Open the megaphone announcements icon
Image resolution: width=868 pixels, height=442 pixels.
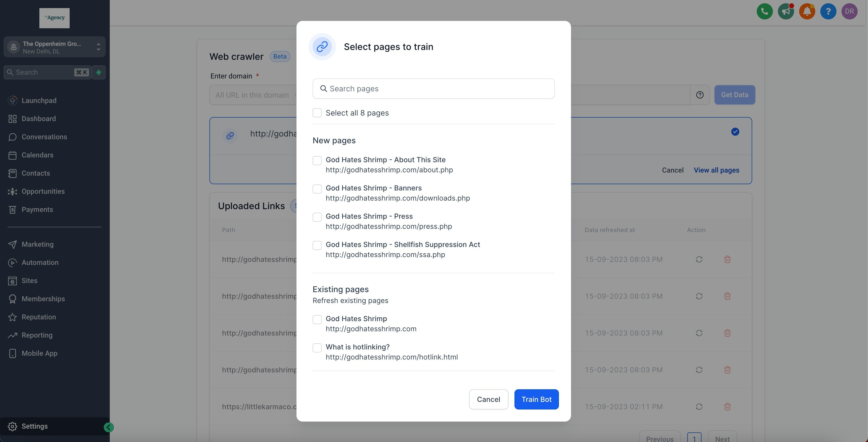pos(785,11)
